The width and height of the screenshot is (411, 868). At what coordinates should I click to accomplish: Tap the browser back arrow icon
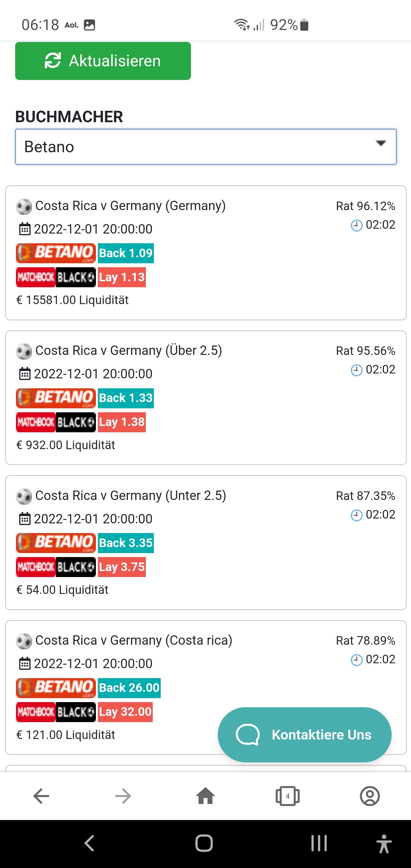click(x=41, y=796)
